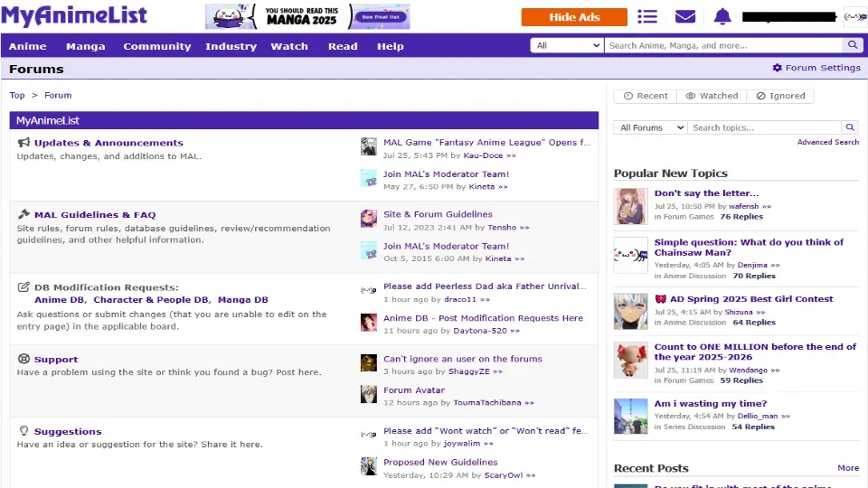This screenshot has width=868, height=488.
Task: Open 'Don't say the letter...' topic title
Action: (x=706, y=193)
